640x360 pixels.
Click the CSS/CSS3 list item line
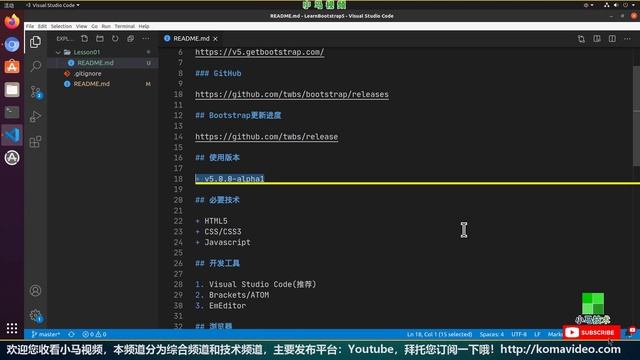[x=218, y=232]
